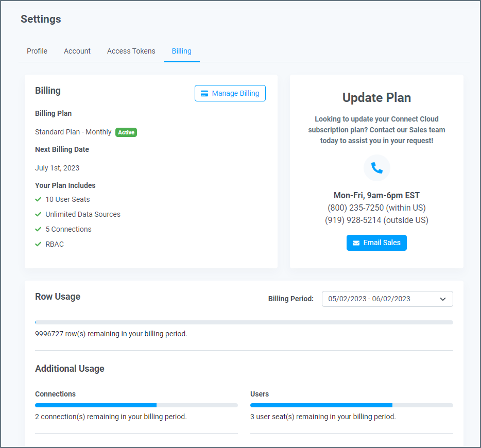Click the blue phone icon

376,168
